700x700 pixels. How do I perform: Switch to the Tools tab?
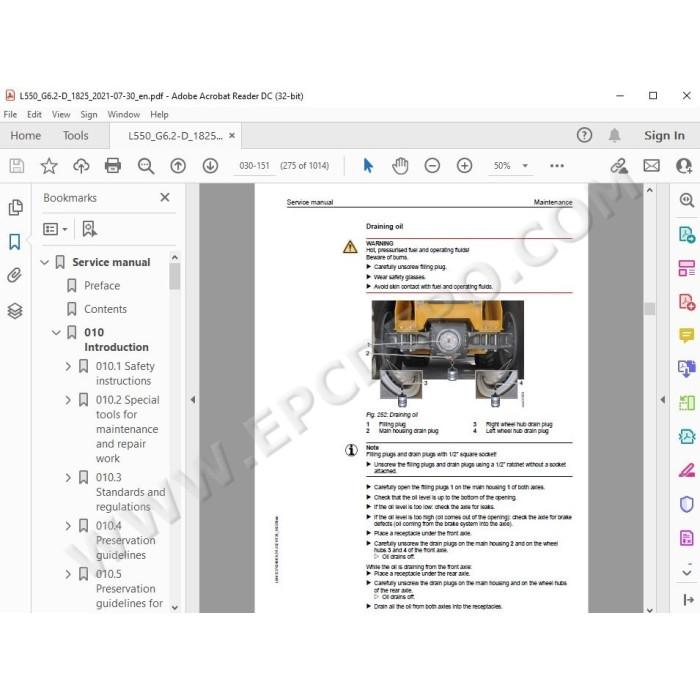click(75, 135)
